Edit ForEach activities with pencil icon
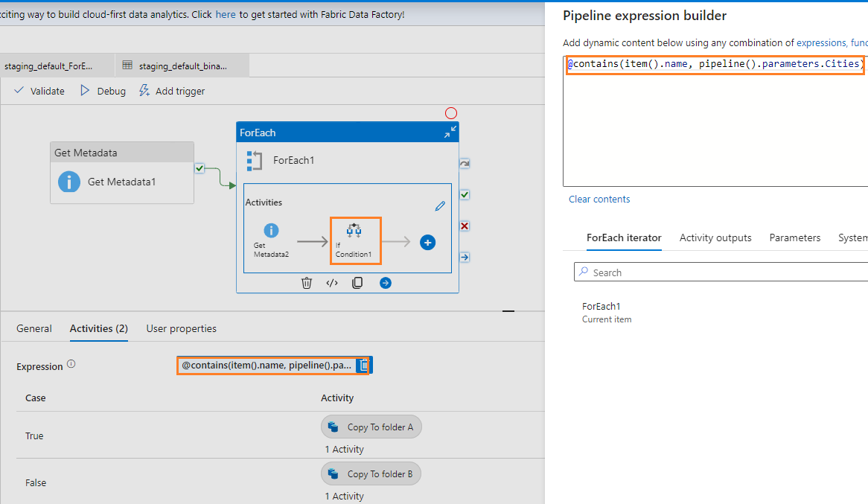 [x=440, y=206]
